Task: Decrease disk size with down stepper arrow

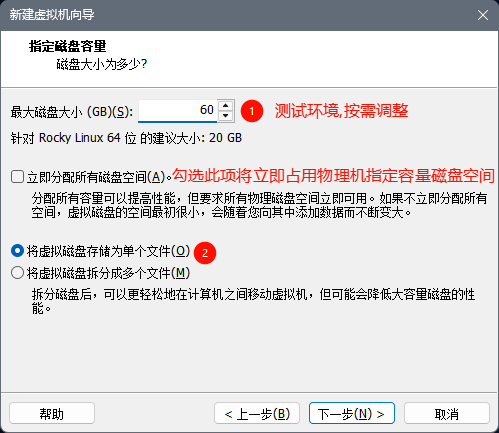Action: click(226, 116)
